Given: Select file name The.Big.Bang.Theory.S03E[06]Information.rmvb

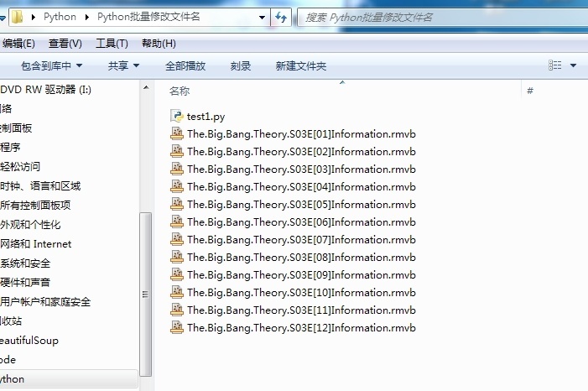Looking at the screenshot, I should [x=301, y=222].
